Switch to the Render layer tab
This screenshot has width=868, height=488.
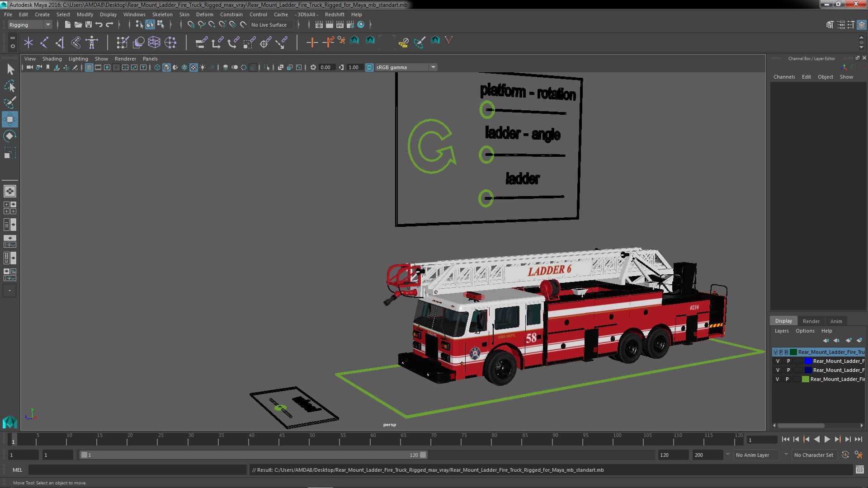pos(811,321)
